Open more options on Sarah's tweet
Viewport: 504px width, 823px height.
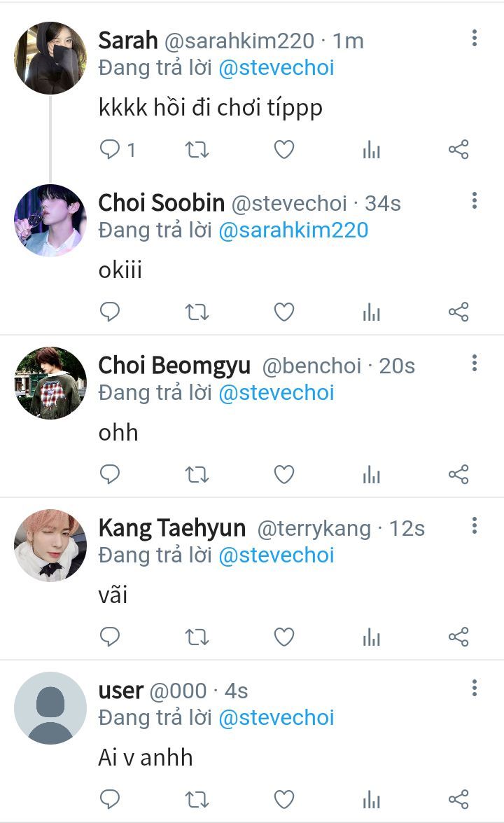(x=475, y=39)
